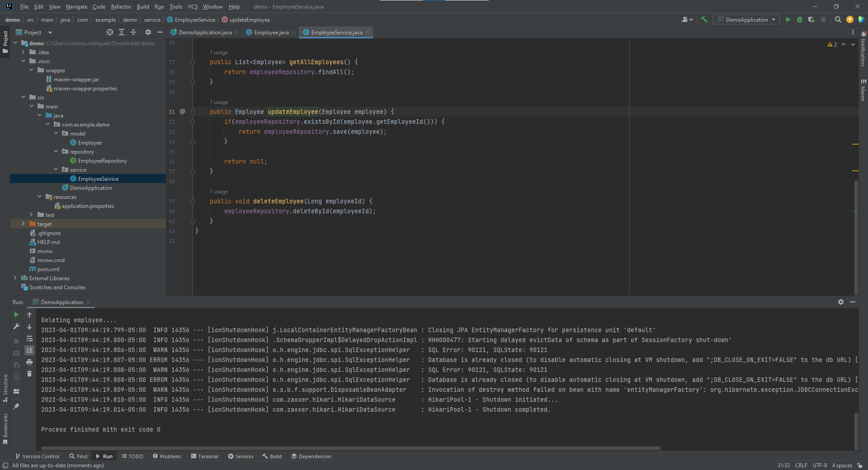Start the Debugger for DemoApplication
Image resolution: width=868 pixels, height=470 pixels.
[800, 19]
